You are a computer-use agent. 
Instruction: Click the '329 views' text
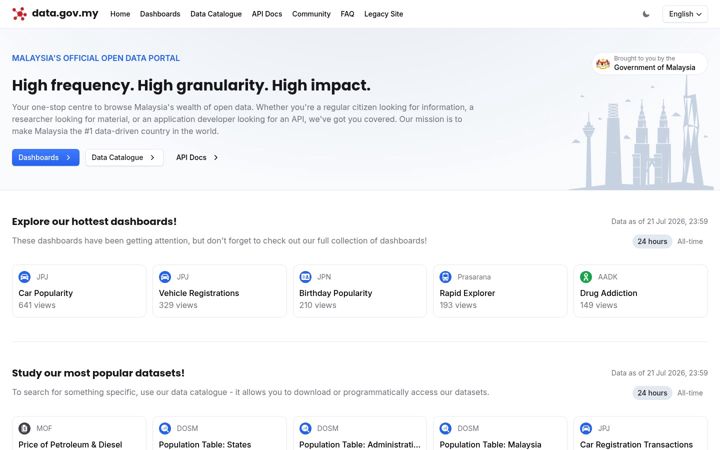coord(178,305)
